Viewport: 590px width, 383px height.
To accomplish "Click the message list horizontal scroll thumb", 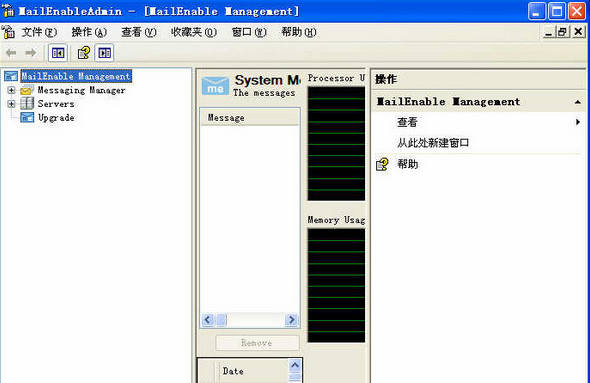I will [x=222, y=320].
